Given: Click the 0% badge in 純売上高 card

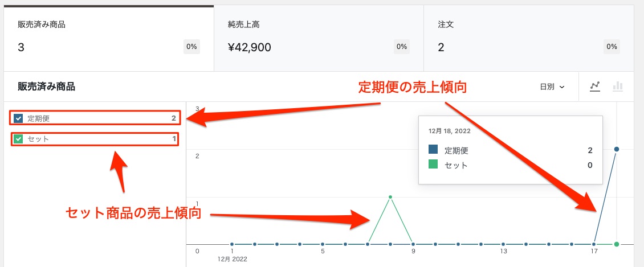Looking at the screenshot, I should 402,47.
